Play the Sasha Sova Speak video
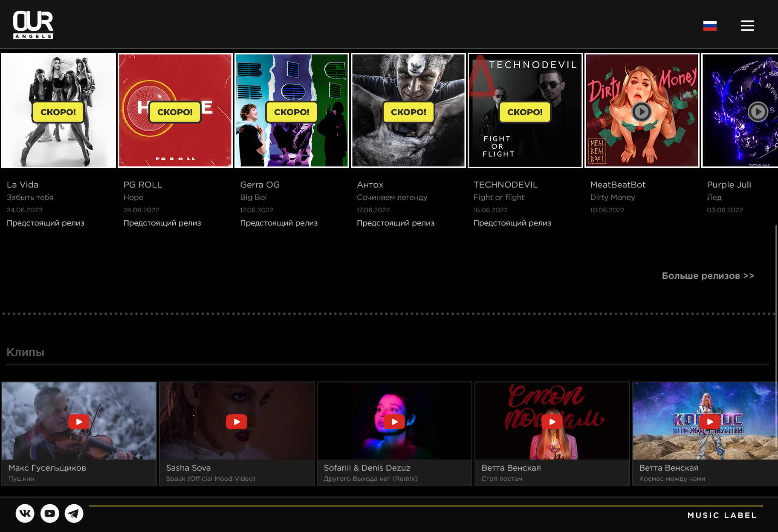 [x=237, y=422]
